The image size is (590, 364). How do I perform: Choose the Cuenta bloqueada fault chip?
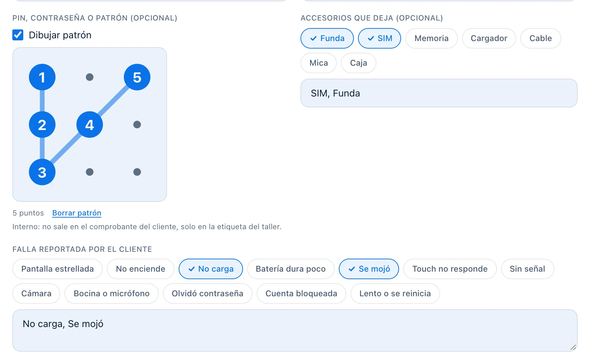pyautogui.click(x=302, y=294)
